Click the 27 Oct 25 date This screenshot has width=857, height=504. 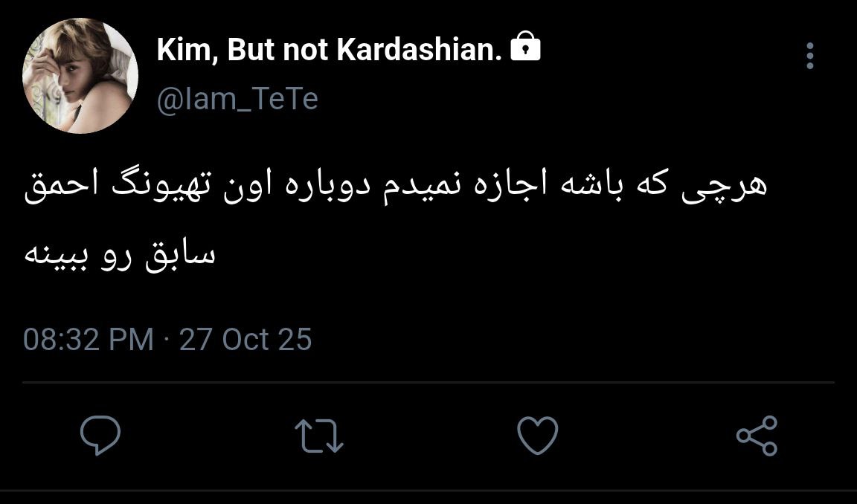click(x=245, y=340)
